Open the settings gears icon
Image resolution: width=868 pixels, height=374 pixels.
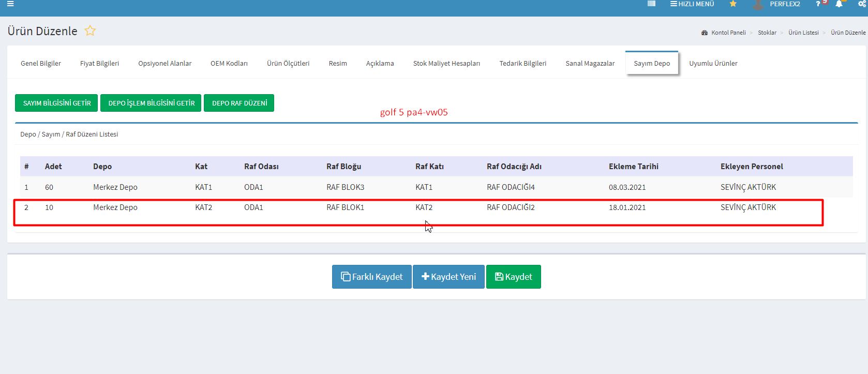861,4
